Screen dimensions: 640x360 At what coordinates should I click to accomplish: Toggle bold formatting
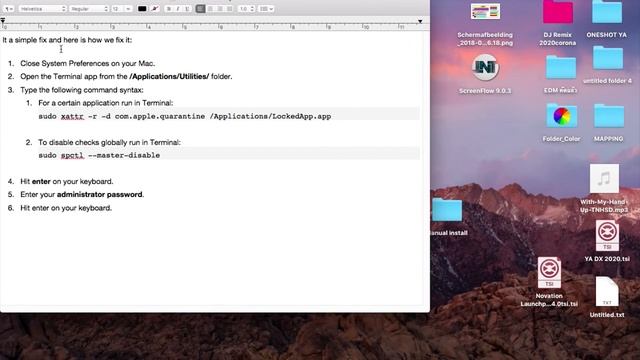[x=169, y=9]
